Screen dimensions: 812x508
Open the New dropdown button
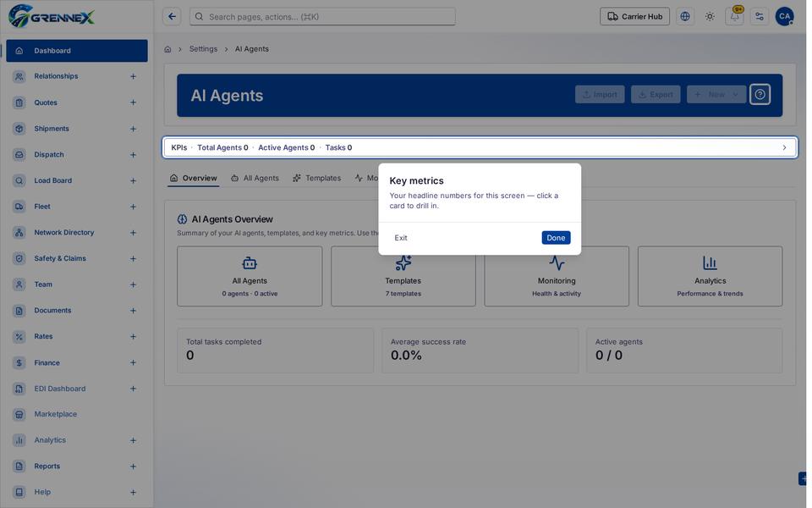click(x=716, y=94)
